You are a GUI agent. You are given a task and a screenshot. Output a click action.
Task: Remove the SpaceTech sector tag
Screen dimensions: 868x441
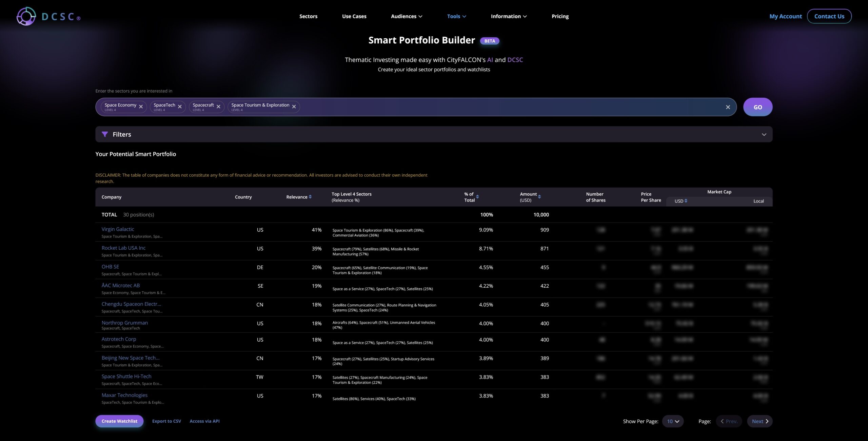tap(180, 107)
